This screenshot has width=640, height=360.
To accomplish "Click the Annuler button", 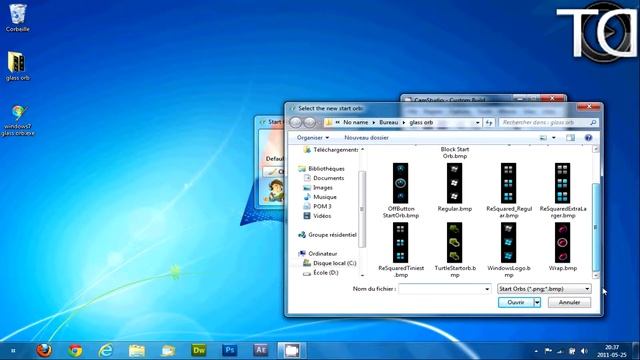I will tap(569, 302).
